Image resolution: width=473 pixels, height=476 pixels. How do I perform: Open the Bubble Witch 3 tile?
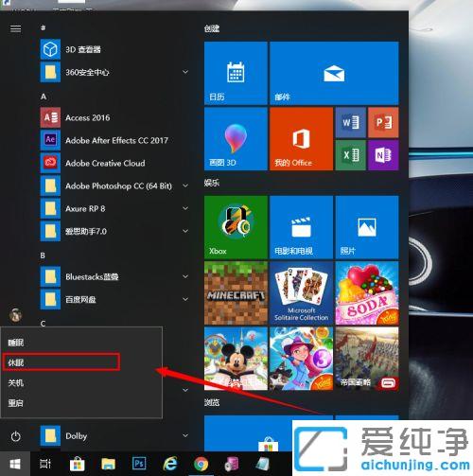[x=301, y=359]
